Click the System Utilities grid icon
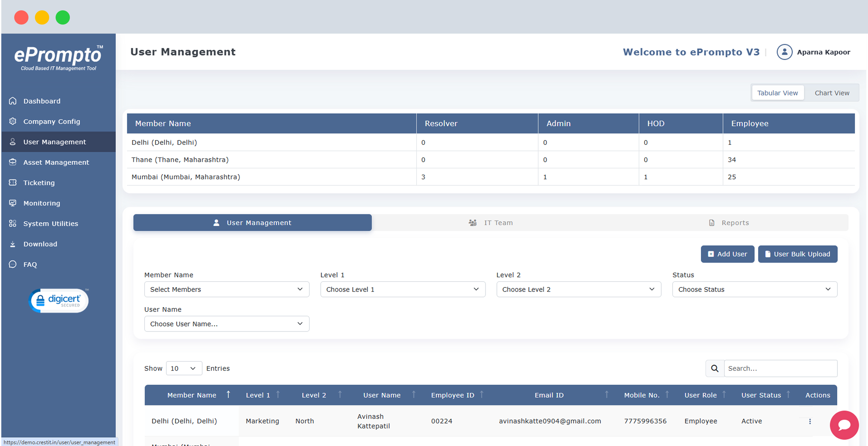The width and height of the screenshot is (868, 446). [x=13, y=223]
